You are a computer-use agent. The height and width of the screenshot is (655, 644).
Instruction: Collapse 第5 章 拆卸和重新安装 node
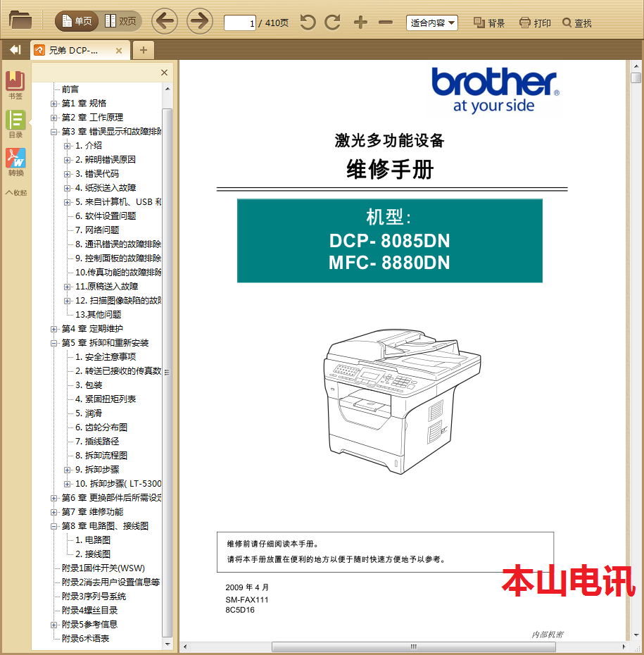coord(53,344)
